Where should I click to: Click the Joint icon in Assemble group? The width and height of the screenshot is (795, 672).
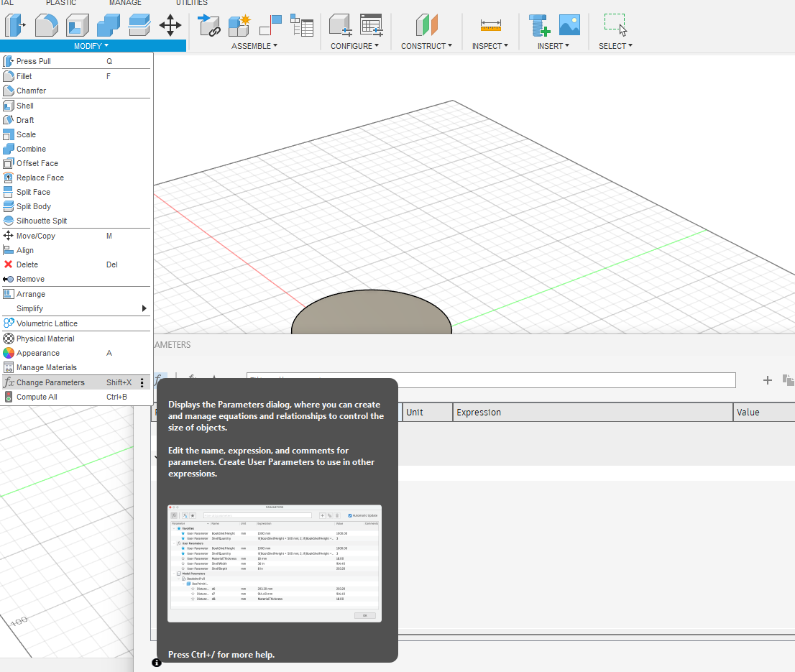tap(209, 25)
